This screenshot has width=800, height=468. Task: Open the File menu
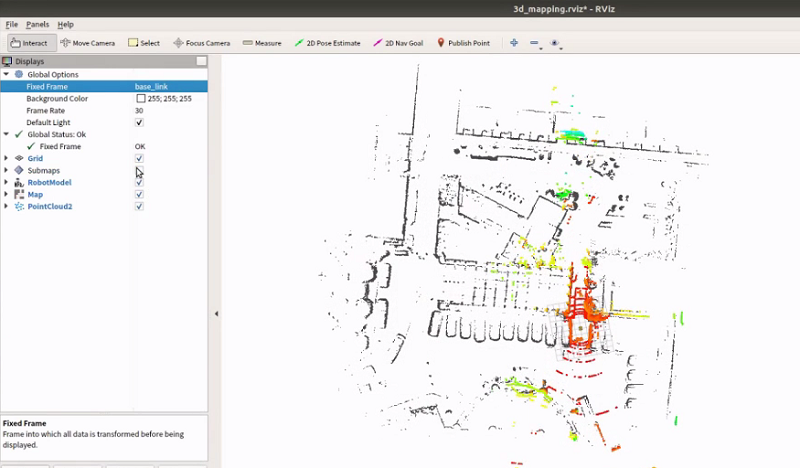(12, 24)
